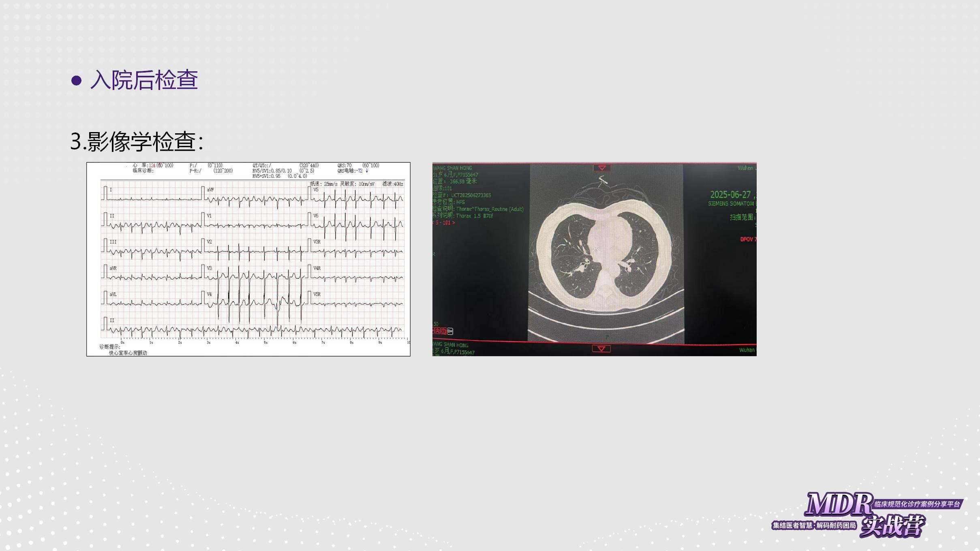Viewport: 980px width, 551px height.
Task: Click the red down-triangle marker atop the CT viewer
Action: pos(602,168)
